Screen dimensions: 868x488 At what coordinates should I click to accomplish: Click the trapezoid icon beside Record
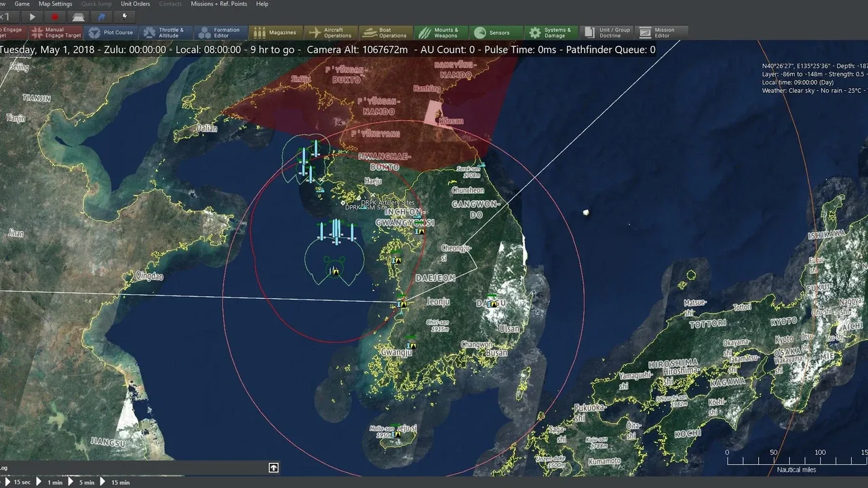[x=79, y=16]
